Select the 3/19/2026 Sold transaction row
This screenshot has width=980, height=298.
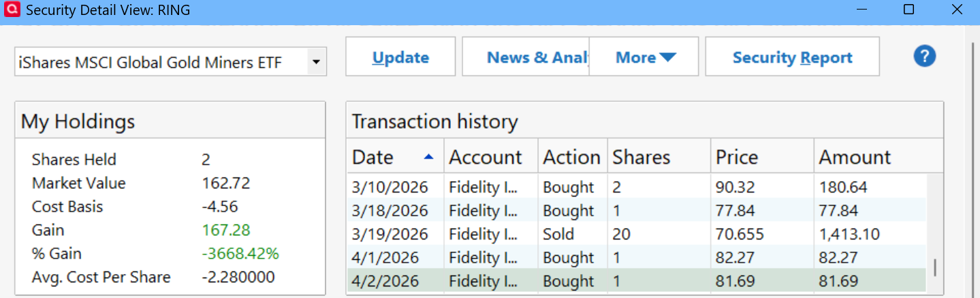pos(636,234)
